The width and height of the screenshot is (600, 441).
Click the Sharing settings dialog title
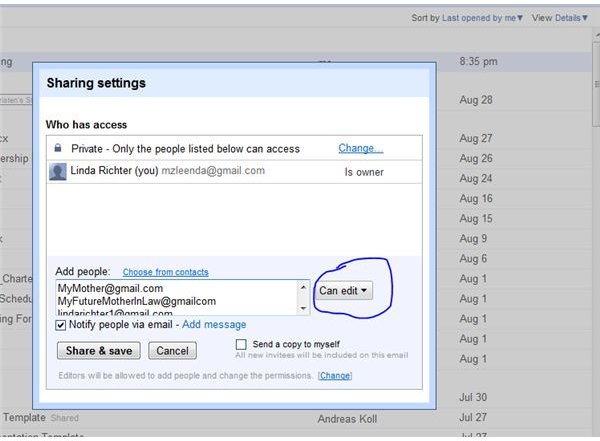click(x=96, y=83)
